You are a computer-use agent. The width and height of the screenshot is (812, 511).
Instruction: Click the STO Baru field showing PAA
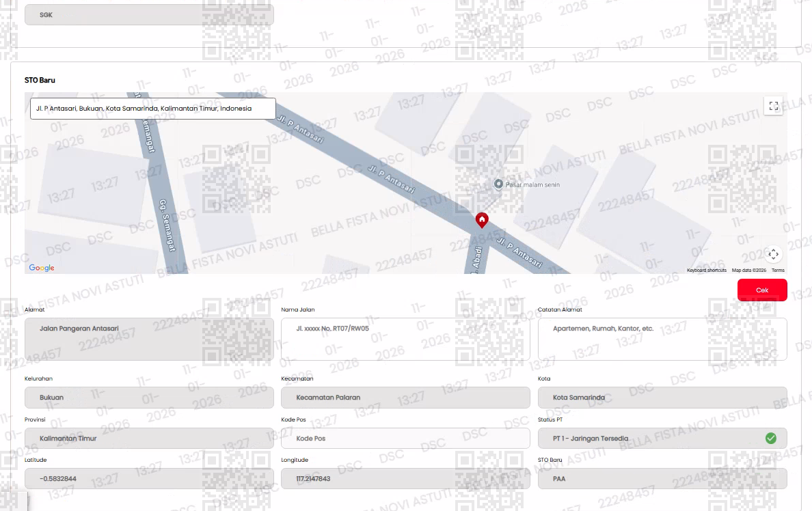click(662, 478)
